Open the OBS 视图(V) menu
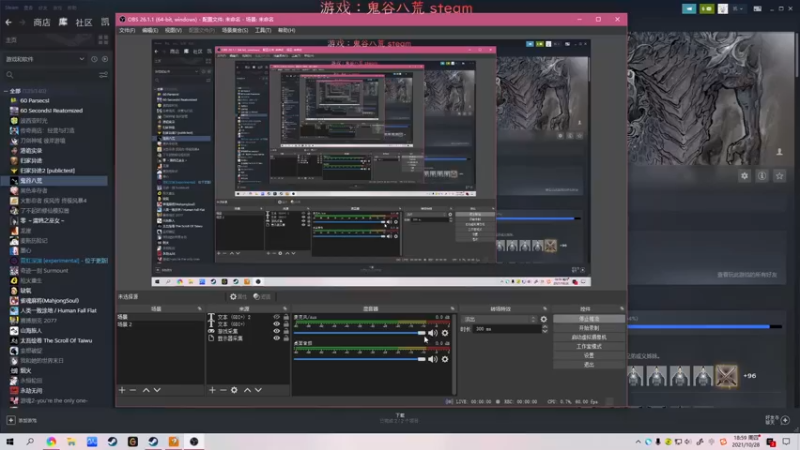The height and width of the screenshot is (450, 800). pyautogui.click(x=173, y=30)
